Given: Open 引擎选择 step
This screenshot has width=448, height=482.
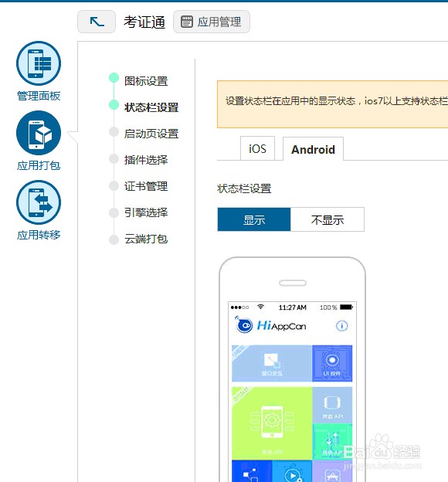Looking at the screenshot, I should coord(146,212).
